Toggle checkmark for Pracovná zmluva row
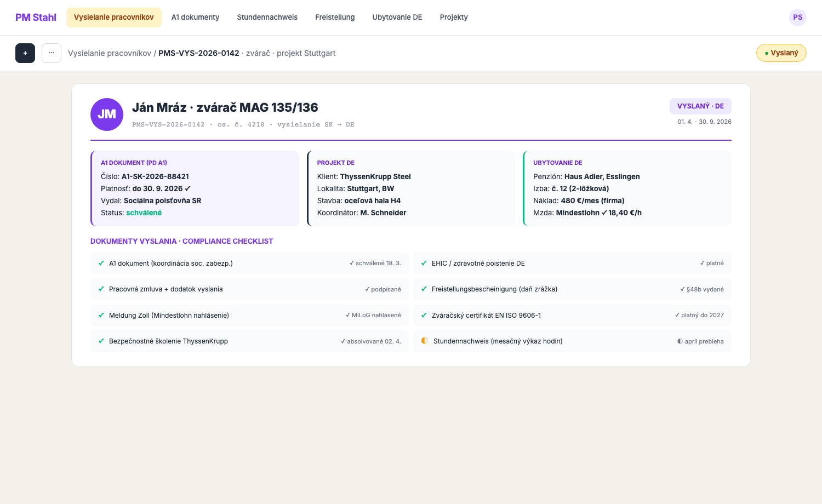Screen dimensions: 822x504 101,289
